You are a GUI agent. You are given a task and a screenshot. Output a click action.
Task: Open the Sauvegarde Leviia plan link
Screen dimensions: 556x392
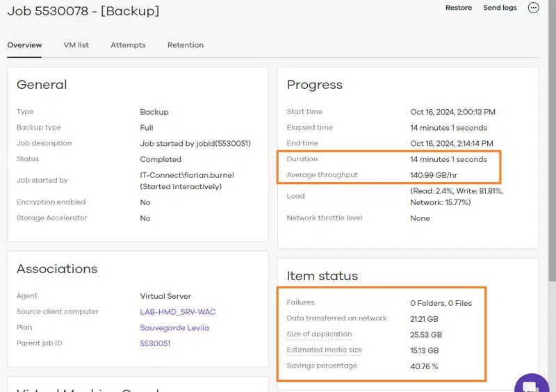coord(174,327)
